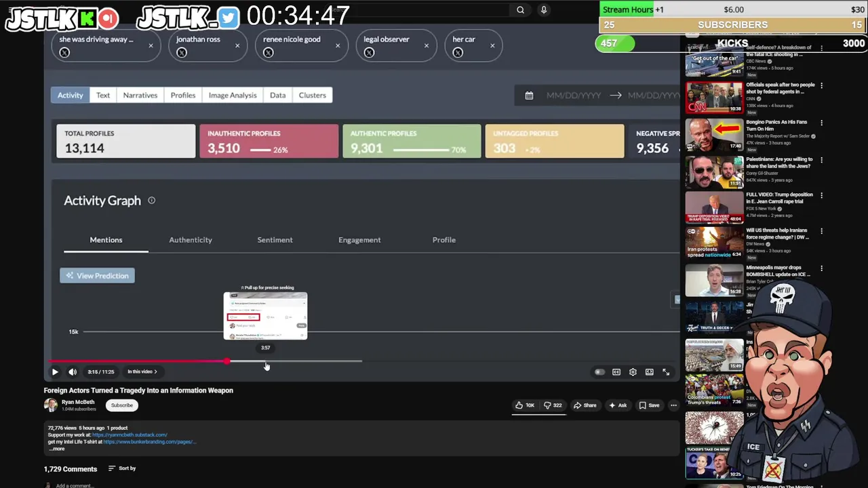Viewport: 868px width, 488px height.
Task: Open the Profiles tab
Action: point(183,95)
